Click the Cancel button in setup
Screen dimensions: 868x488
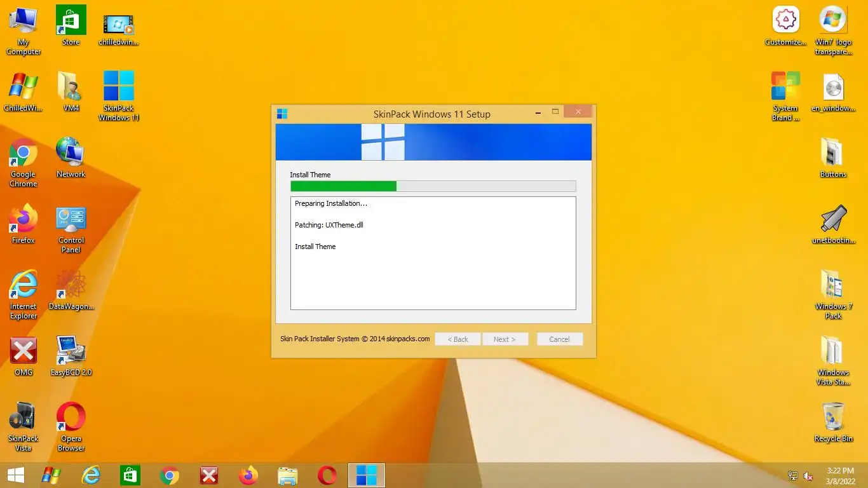pos(560,339)
